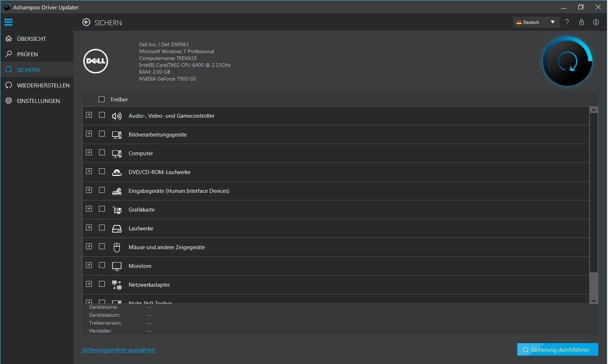This screenshot has height=364, width=608.
Task: Expand the Grafikkarte category
Action: [89, 209]
